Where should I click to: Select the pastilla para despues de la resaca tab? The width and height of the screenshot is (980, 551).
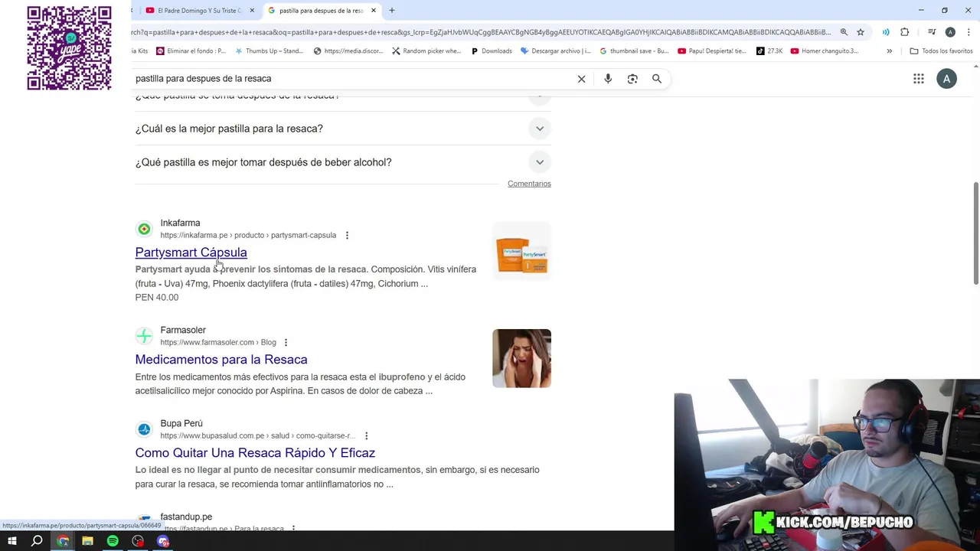(321, 11)
